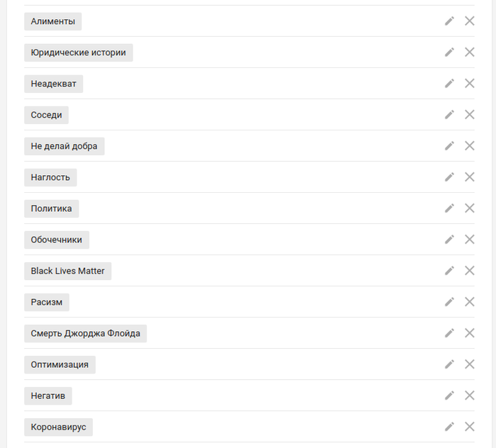The width and height of the screenshot is (496, 448).
Task: Edit the Смерть Джорджа Флойда tag
Action: tap(449, 333)
